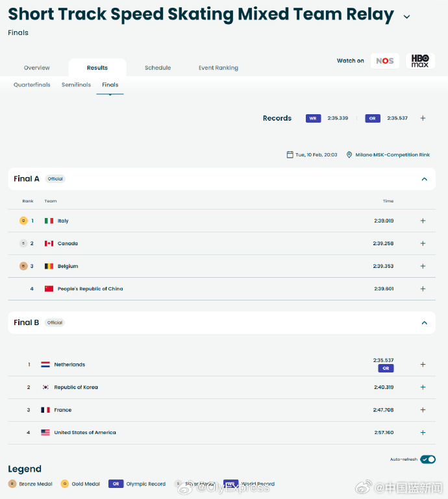Click the China flag icon
The height and width of the screenshot is (499, 448).
49,289
